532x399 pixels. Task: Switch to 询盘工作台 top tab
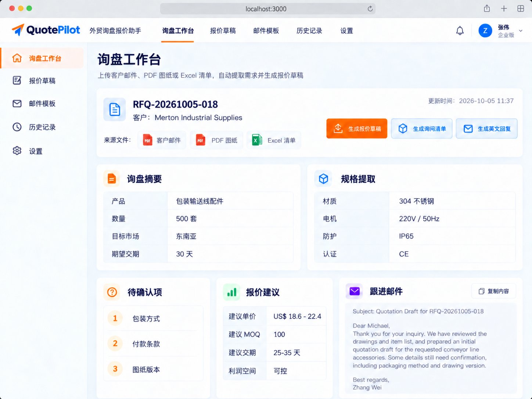coord(178,31)
